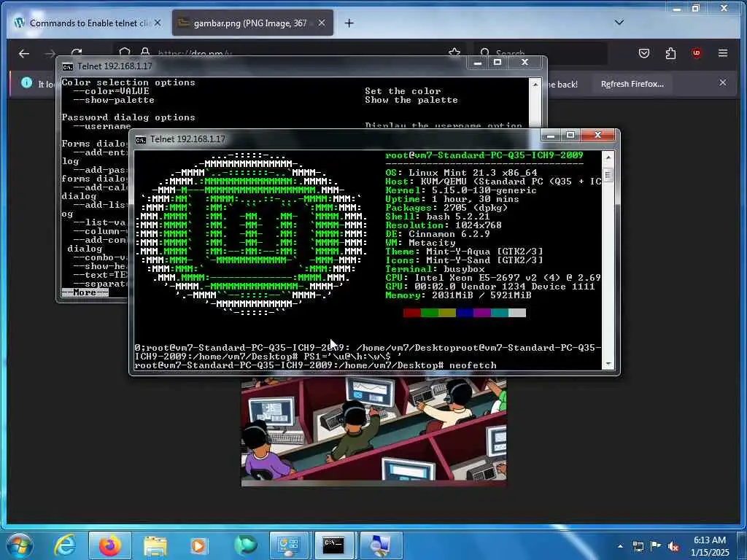This screenshot has height=560, width=747.
Task: Maximize the back Telnet window
Action: click(498, 63)
